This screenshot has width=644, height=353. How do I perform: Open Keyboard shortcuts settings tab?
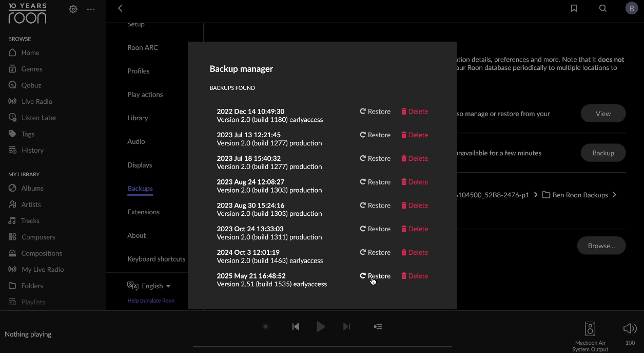pyautogui.click(x=157, y=259)
